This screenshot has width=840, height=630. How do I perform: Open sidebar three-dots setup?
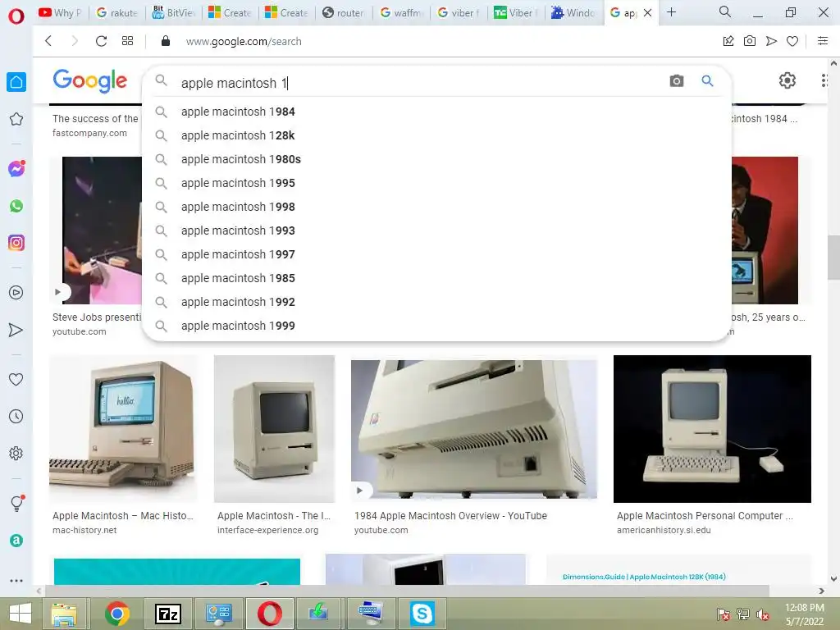click(x=16, y=580)
